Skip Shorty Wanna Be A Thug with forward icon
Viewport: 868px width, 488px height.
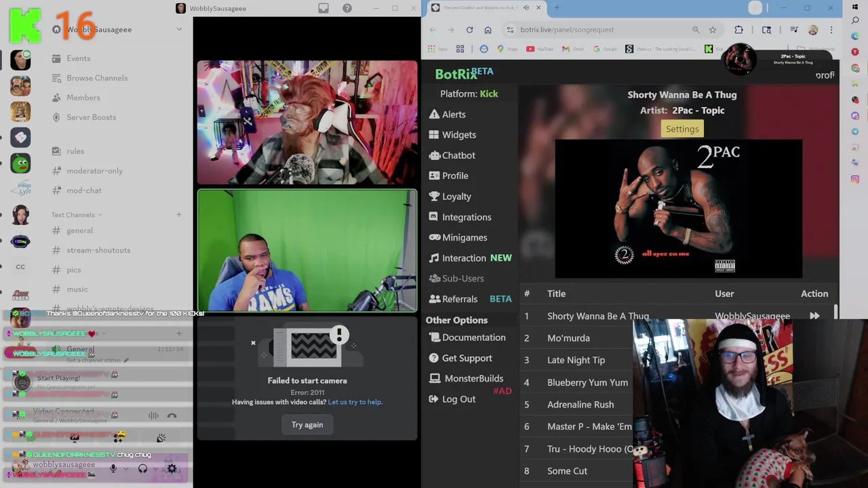(x=814, y=316)
